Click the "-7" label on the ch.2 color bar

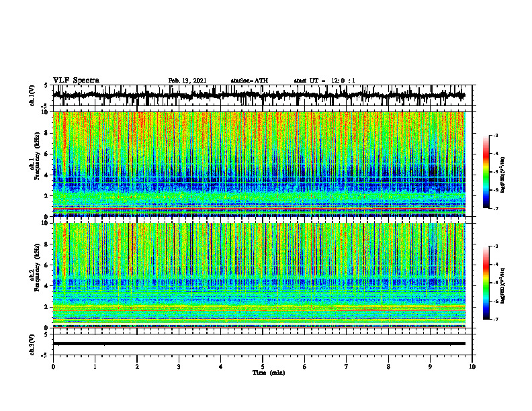496,319
